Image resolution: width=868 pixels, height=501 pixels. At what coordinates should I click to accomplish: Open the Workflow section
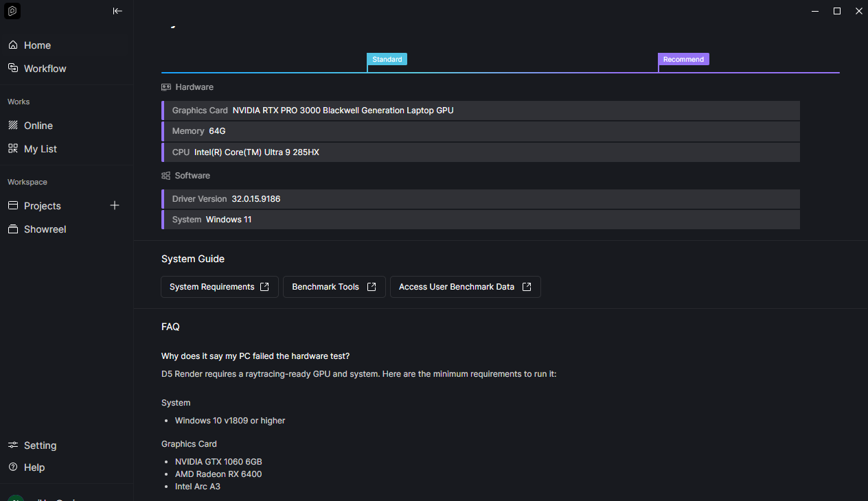point(45,69)
